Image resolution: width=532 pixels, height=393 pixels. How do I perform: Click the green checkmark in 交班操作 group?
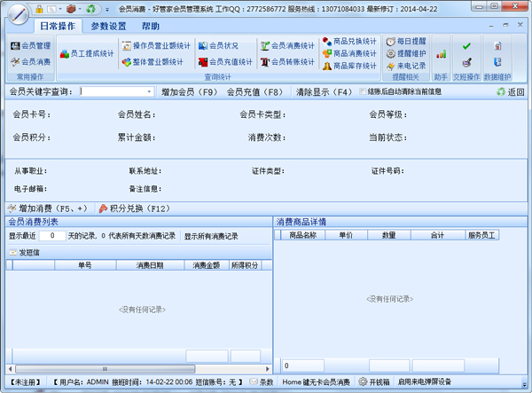[466, 46]
